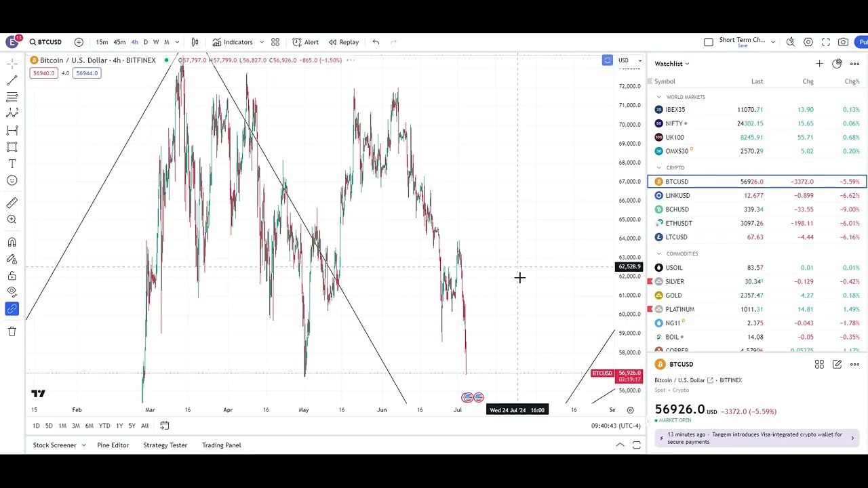Activate the Zoom In tool
Image resolution: width=868 pixels, height=488 pixels.
[x=12, y=220]
